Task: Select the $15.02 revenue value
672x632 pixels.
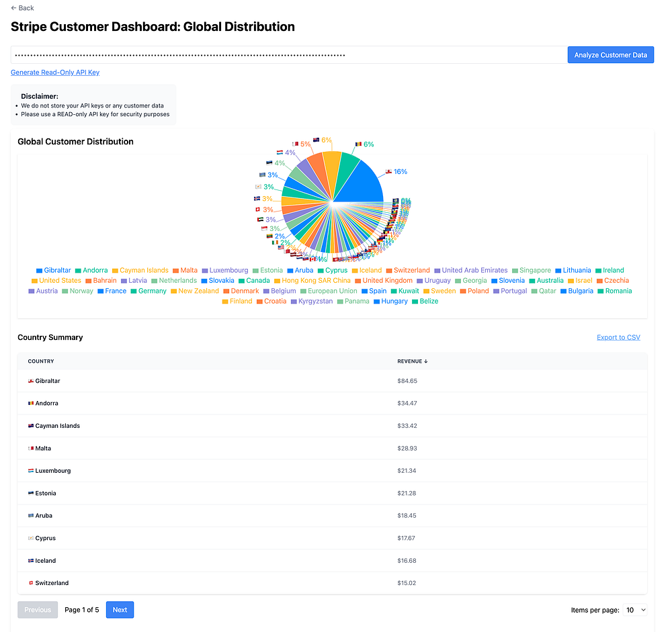Action: pos(407,583)
